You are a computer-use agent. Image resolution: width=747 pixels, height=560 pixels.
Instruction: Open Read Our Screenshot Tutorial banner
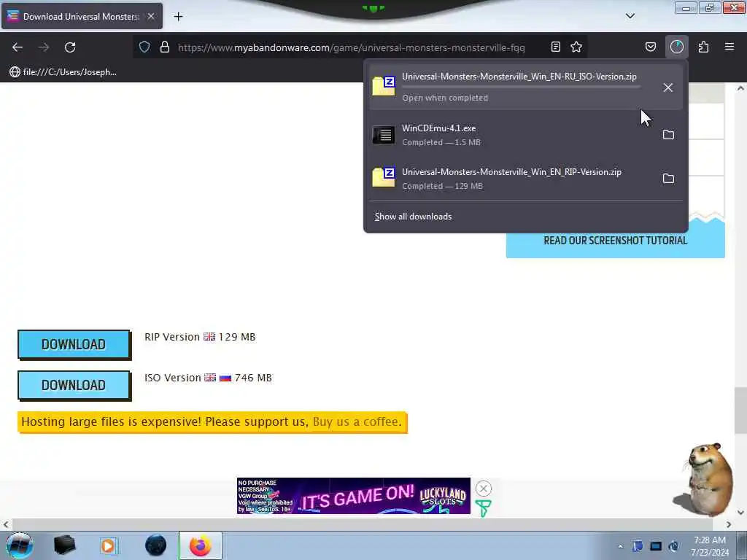pos(615,241)
